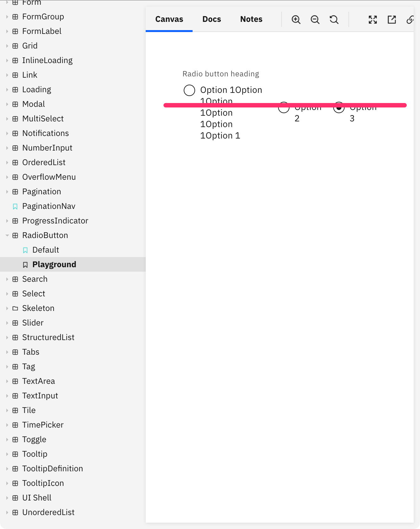The width and height of the screenshot is (420, 529).
Task: Collapse the RadioButton component tree
Action: click(7, 235)
